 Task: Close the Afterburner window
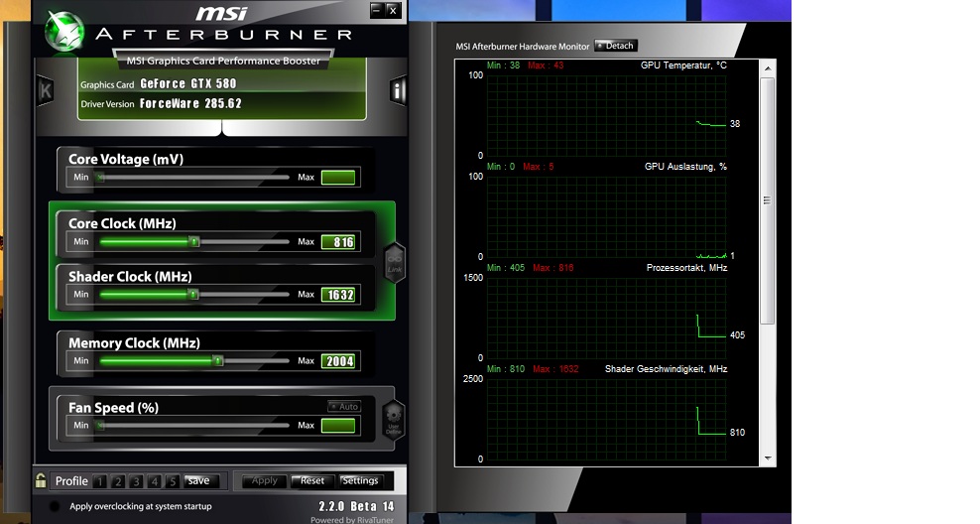[x=393, y=10]
